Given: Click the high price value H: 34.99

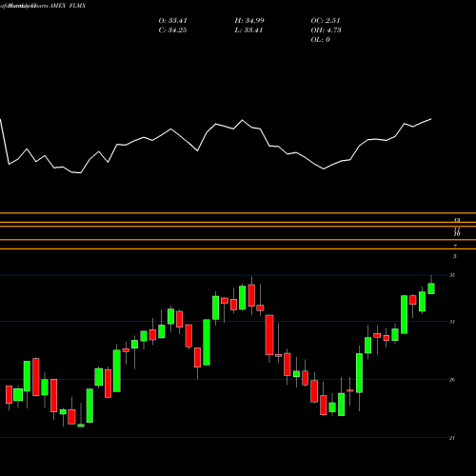Looking at the screenshot, I should click(249, 21).
